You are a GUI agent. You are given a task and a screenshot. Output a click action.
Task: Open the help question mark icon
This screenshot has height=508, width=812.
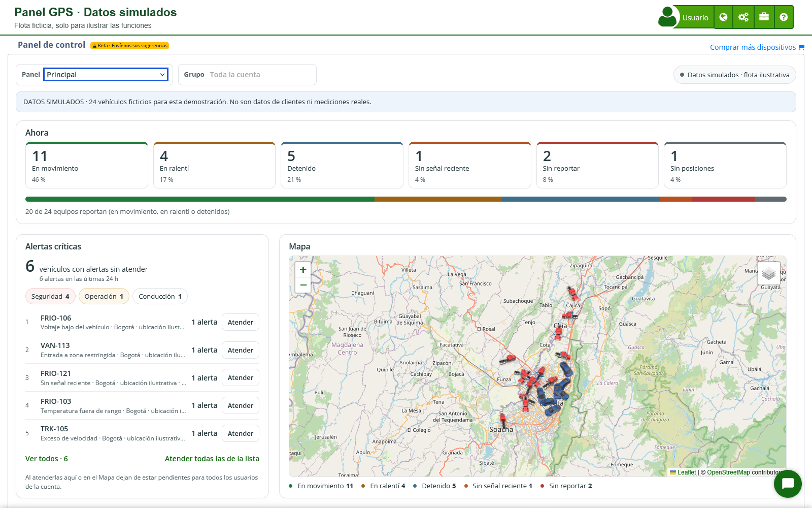click(x=784, y=17)
